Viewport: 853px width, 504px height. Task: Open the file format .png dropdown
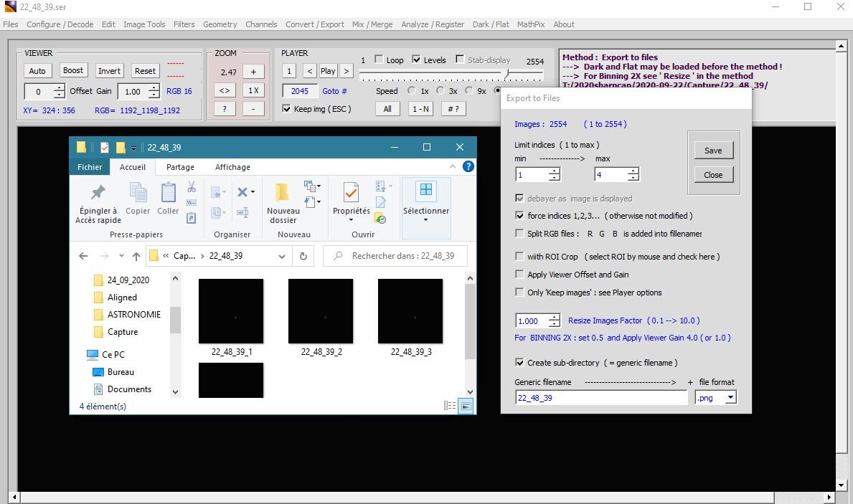tap(730, 398)
